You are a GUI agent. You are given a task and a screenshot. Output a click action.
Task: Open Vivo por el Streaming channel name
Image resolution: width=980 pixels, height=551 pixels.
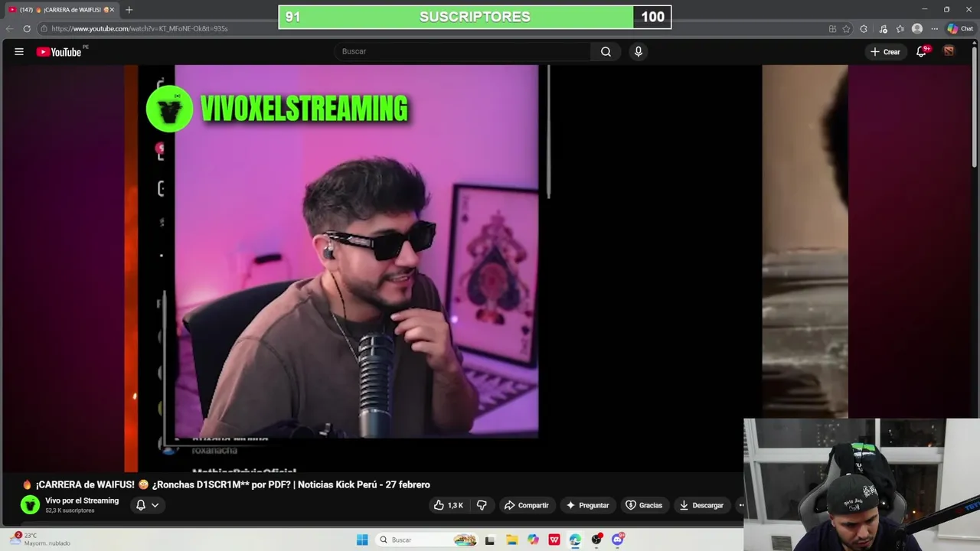[x=82, y=500]
